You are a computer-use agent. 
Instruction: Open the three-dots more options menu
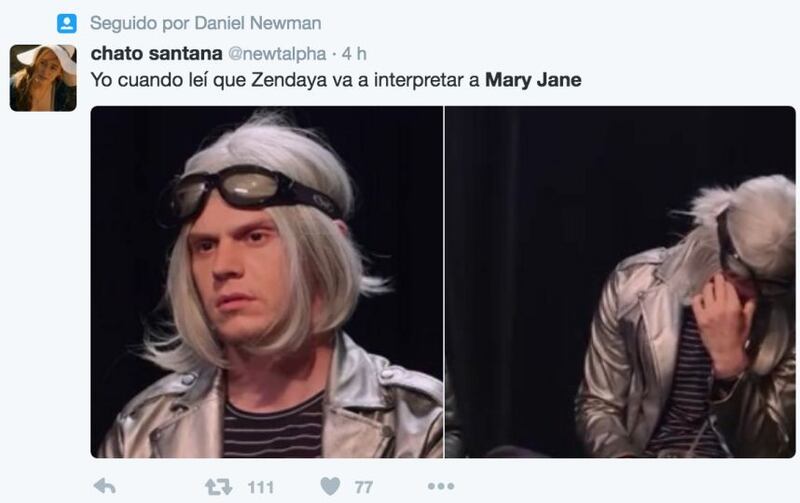(441, 486)
